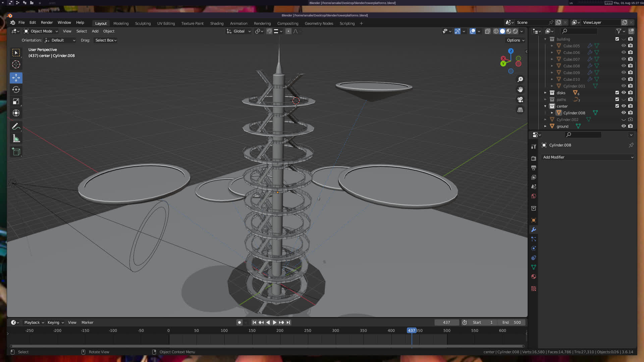
Task: Click the viewport zoom magnifier icon
Action: tap(520, 79)
